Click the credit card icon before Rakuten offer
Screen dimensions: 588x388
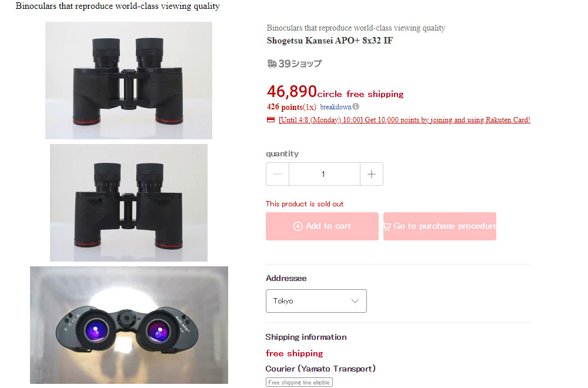click(270, 120)
